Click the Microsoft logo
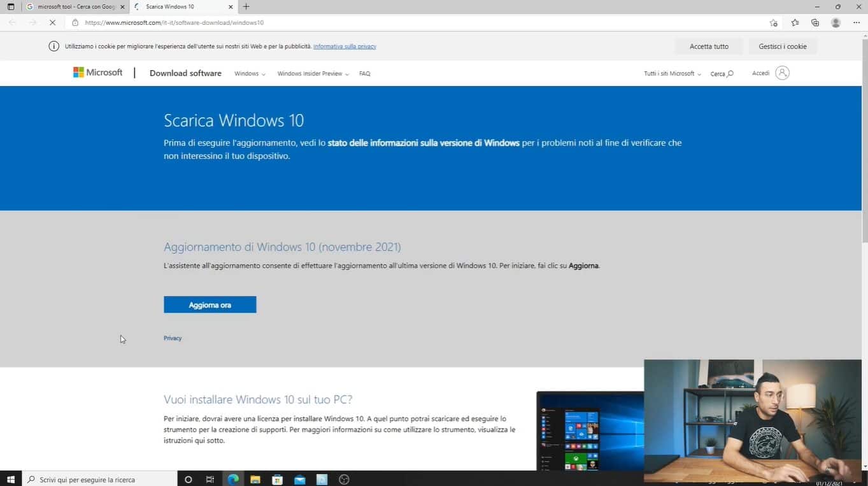This screenshot has width=868, height=486. [97, 73]
